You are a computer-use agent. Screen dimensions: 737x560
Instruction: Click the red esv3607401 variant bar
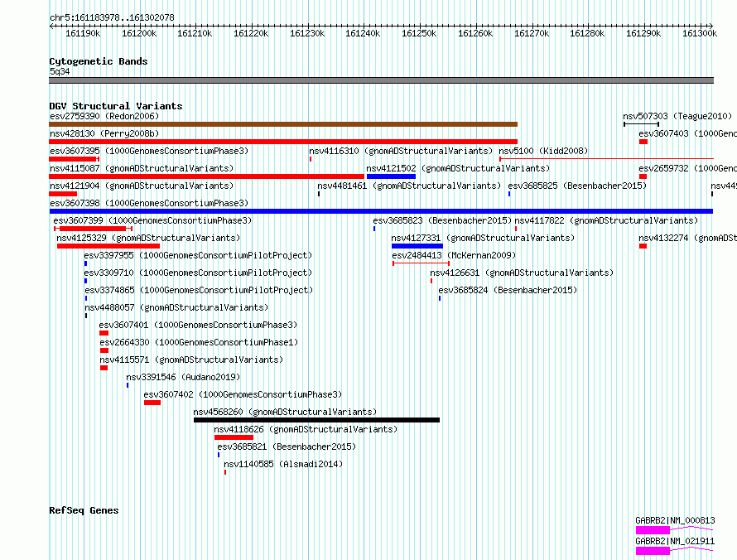pos(104,333)
